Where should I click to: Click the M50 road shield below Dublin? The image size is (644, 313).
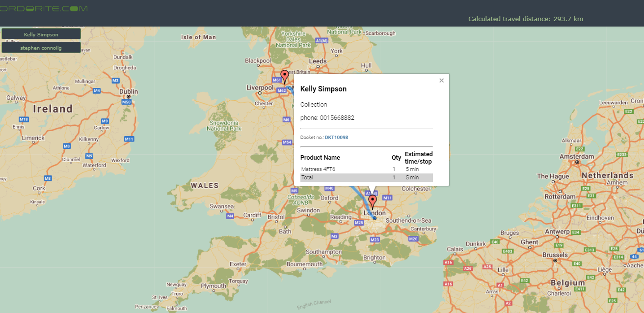tap(126, 102)
